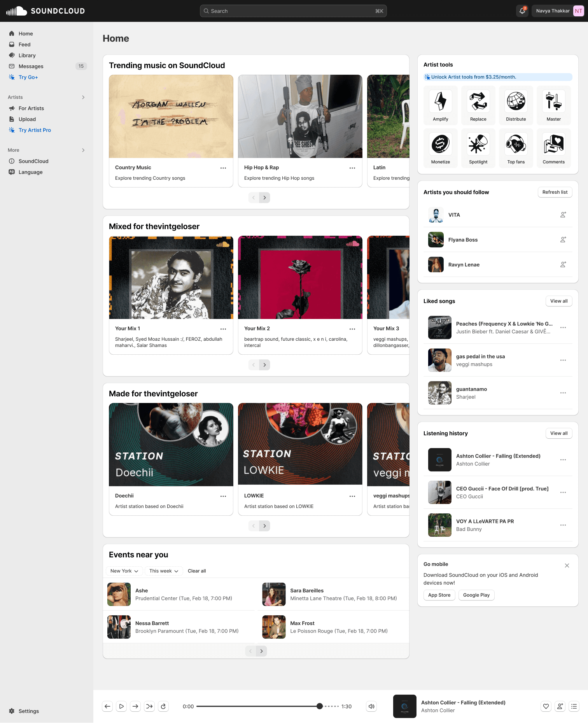Open more options for VOY A LLeVARTE PA PR
Image resolution: width=588 pixels, height=723 pixels.
coord(563,525)
